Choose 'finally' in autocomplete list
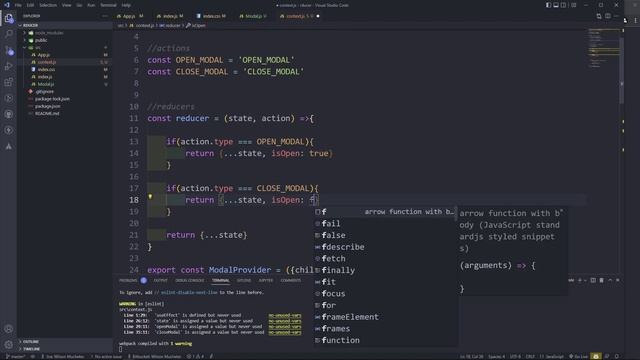Image resolution: width=640 pixels, height=360 pixels. pos(385,270)
